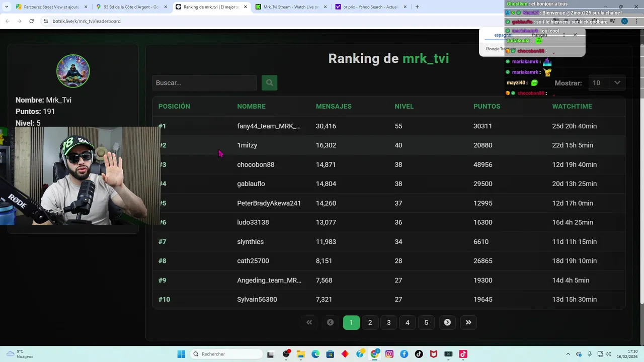Close the Google Translate popup

coord(575,35)
